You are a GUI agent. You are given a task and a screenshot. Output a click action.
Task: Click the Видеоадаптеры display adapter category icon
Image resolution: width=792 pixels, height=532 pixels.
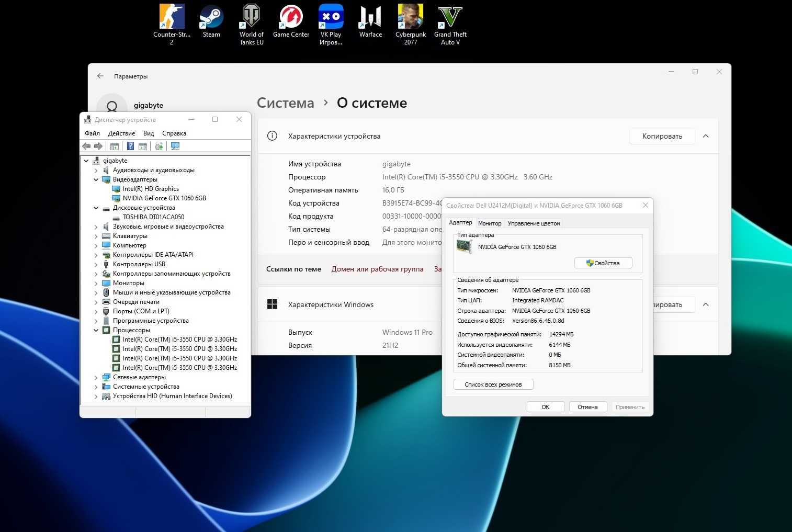[x=106, y=179]
